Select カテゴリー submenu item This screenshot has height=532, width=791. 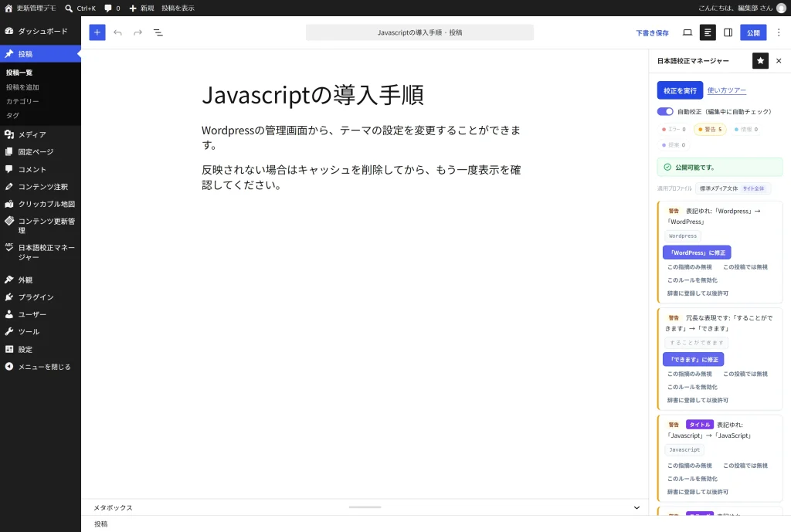pyautogui.click(x=22, y=101)
